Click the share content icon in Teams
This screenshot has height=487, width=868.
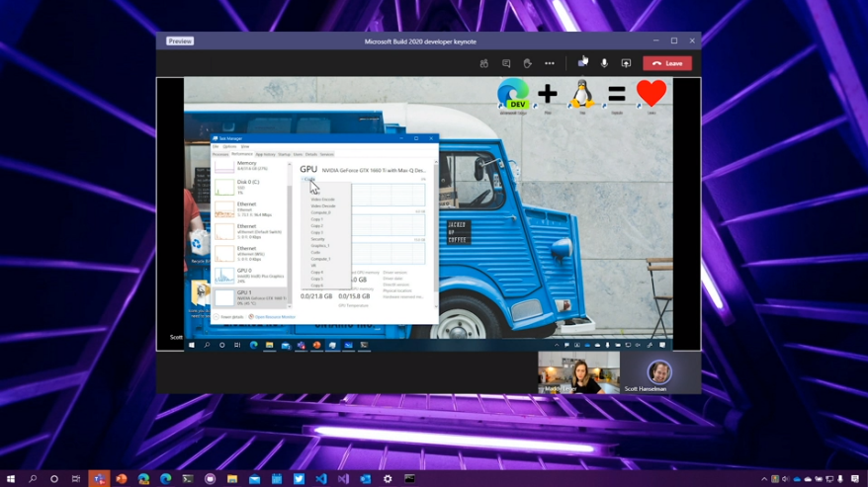point(626,63)
